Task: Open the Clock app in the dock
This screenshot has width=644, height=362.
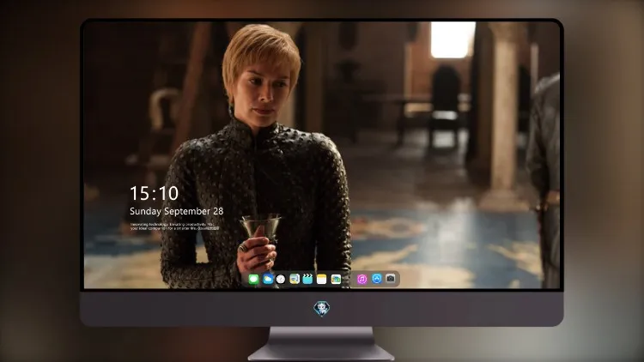Action: click(281, 279)
